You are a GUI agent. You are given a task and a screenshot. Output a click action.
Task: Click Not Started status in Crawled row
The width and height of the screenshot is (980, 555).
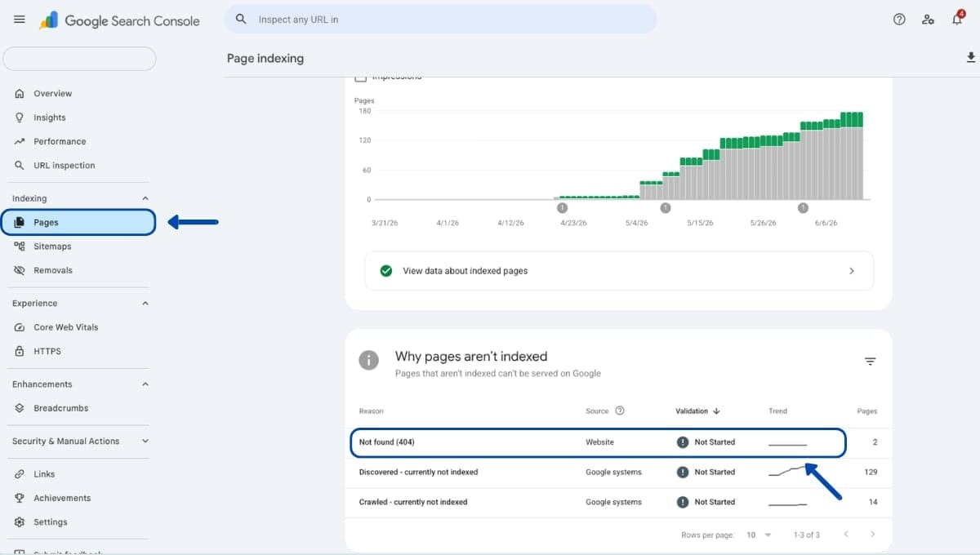(715, 502)
